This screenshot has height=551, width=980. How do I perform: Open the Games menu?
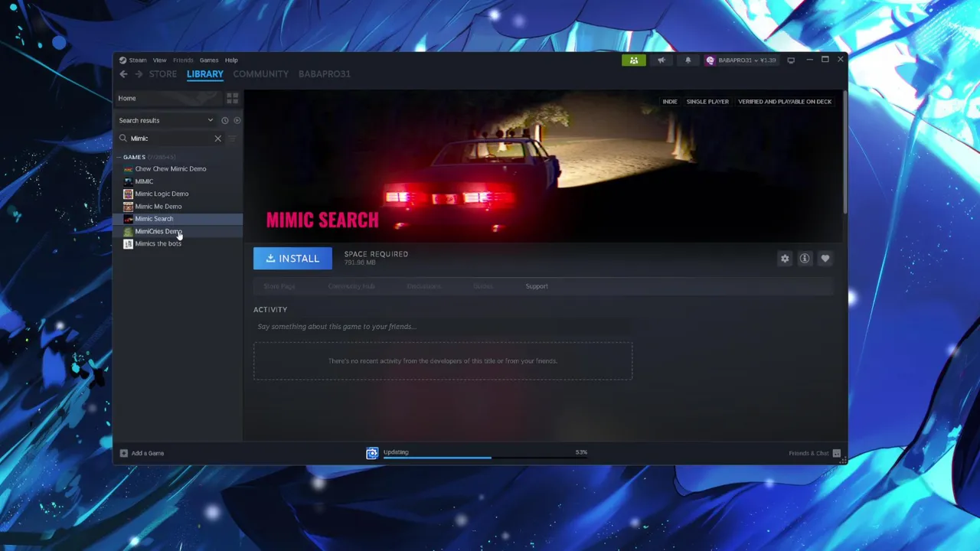point(209,60)
